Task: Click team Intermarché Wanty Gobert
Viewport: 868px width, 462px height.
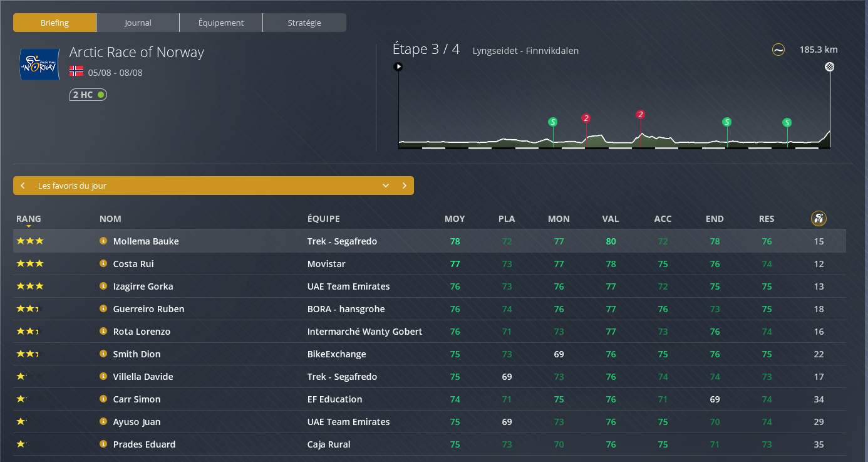Action: click(365, 332)
